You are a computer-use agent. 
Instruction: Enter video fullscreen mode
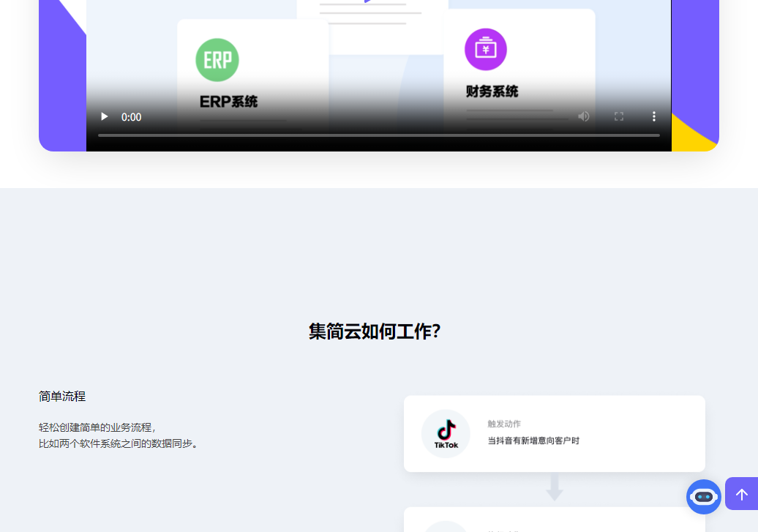(x=619, y=116)
